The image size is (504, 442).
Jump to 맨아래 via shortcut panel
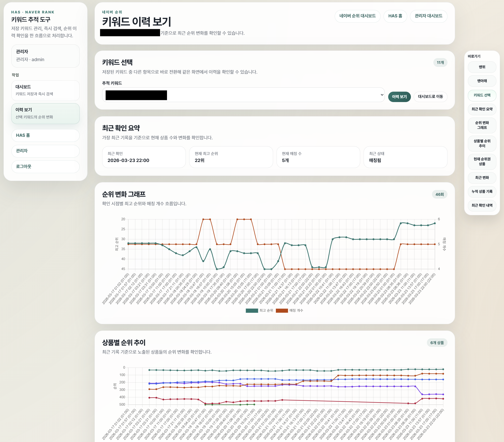tap(482, 81)
